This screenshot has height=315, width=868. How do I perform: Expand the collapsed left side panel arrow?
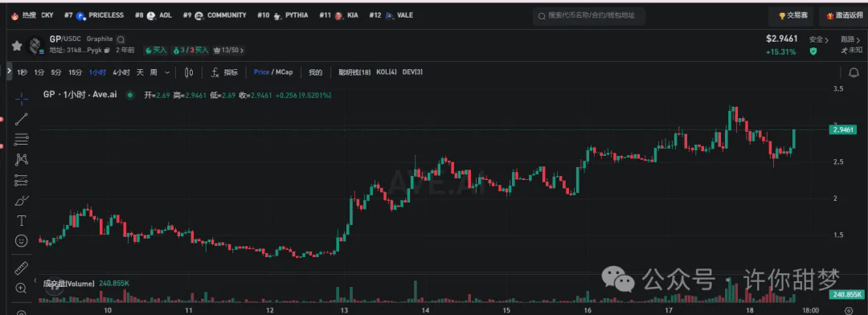coord(9,72)
